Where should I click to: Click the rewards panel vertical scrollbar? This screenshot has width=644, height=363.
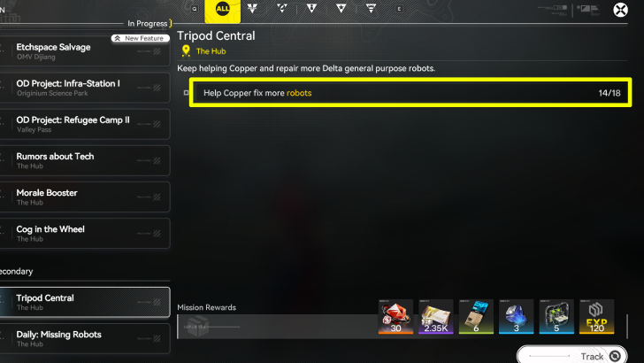(x=627, y=327)
